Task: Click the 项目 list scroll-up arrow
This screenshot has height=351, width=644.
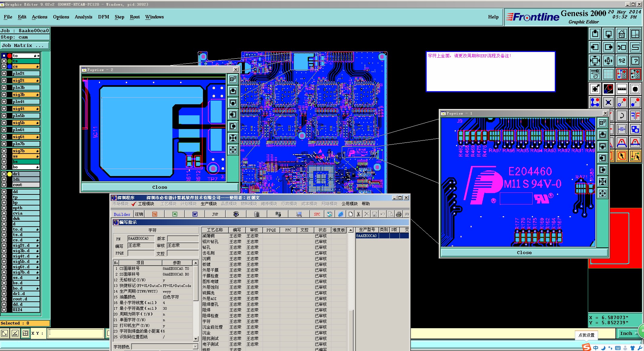Action: pos(196,262)
